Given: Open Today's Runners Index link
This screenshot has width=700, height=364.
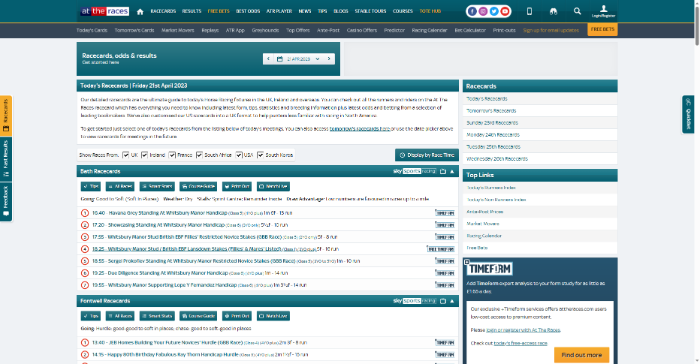Looking at the screenshot, I should pyautogui.click(x=491, y=188).
